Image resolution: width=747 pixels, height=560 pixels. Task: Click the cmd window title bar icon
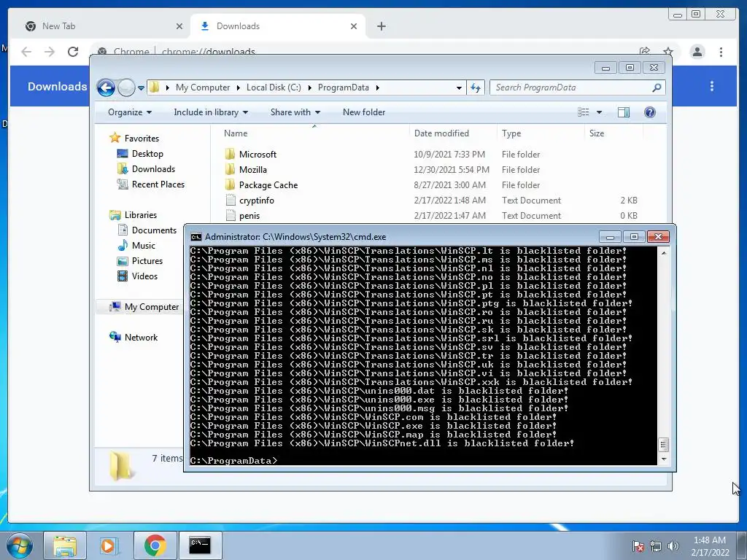click(196, 237)
